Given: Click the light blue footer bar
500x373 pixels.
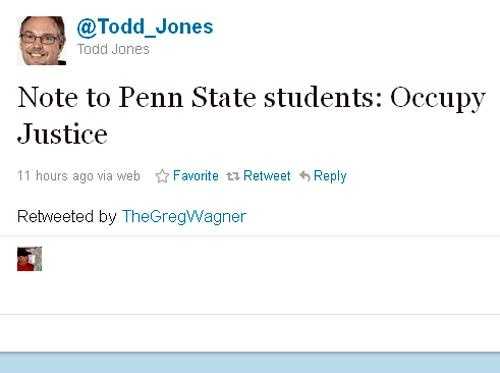Looking at the screenshot, I should click(x=250, y=363).
